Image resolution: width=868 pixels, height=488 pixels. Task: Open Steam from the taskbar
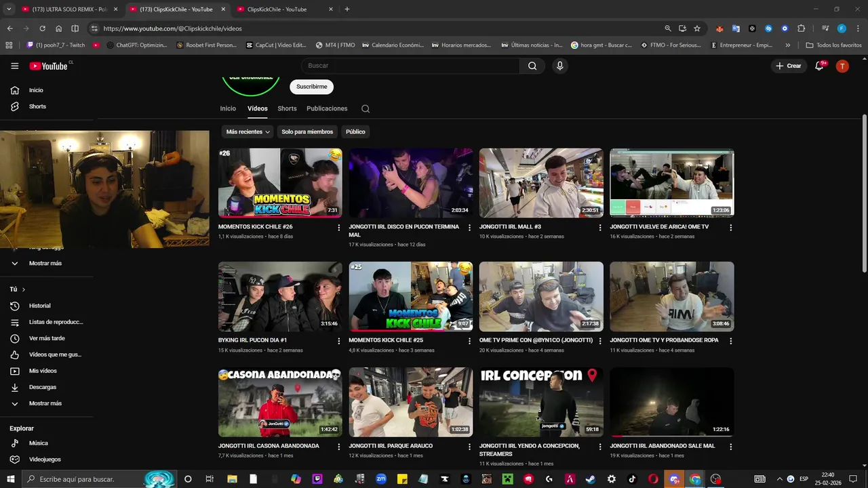pyautogui.click(x=591, y=479)
